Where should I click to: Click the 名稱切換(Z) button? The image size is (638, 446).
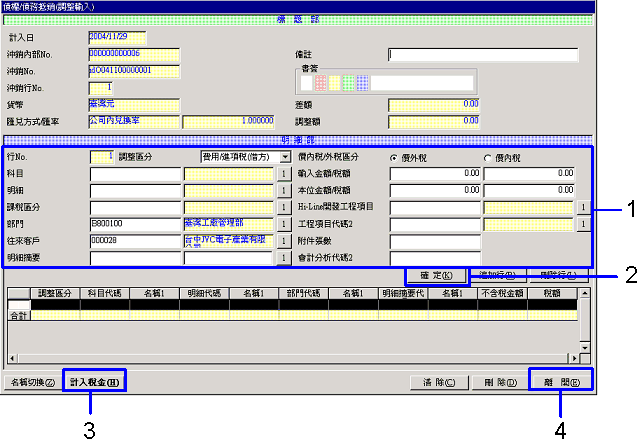33,383
